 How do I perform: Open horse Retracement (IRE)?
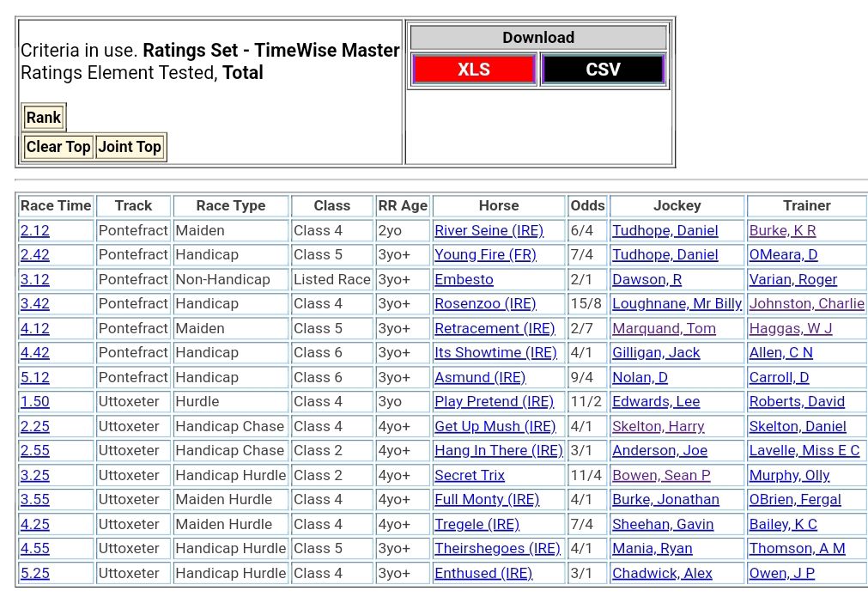495,329
